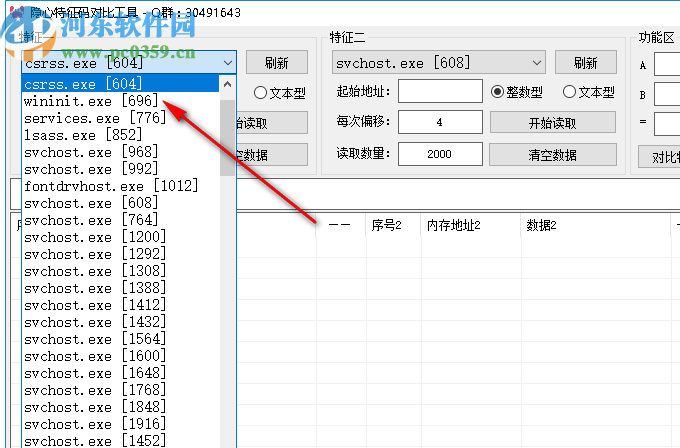Viewport: 680px width, 448px height.
Task: Pick fontdrvhost.exe [1012] from list
Action: tap(121, 186)
